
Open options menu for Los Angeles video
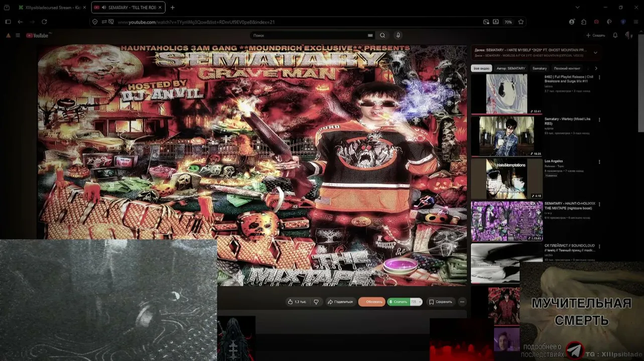click(599, 162)
